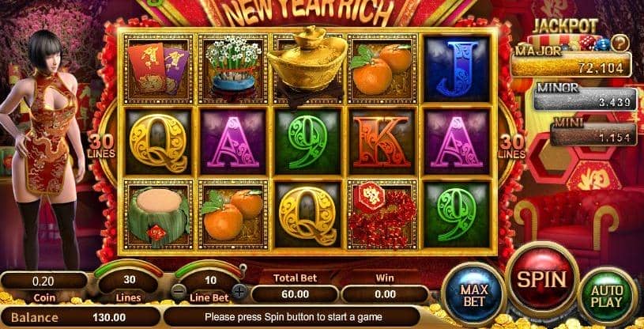Click the MAJOR jackpot bar

coord(571,64)
